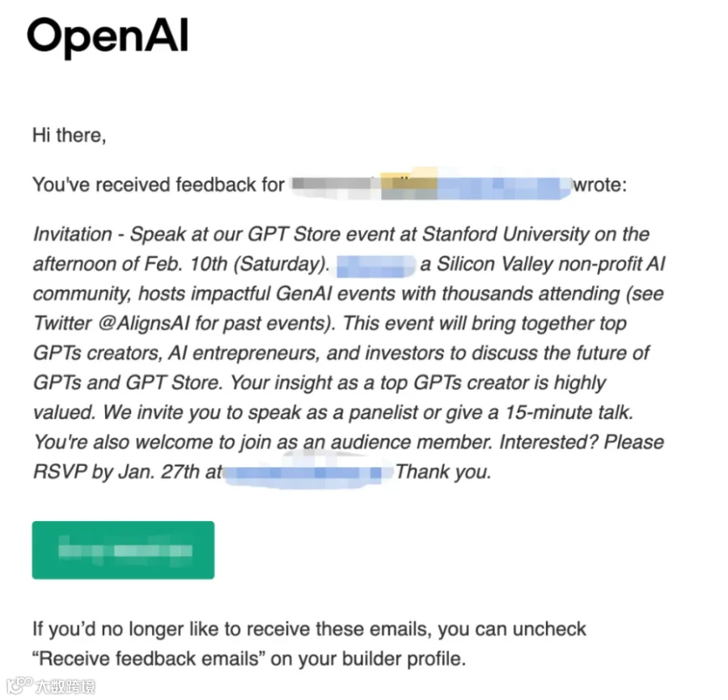This screenshot has height=700, width=728.
Task: Click the blurred blue sender address before "wrote:"
Action: tap(476, 186)
